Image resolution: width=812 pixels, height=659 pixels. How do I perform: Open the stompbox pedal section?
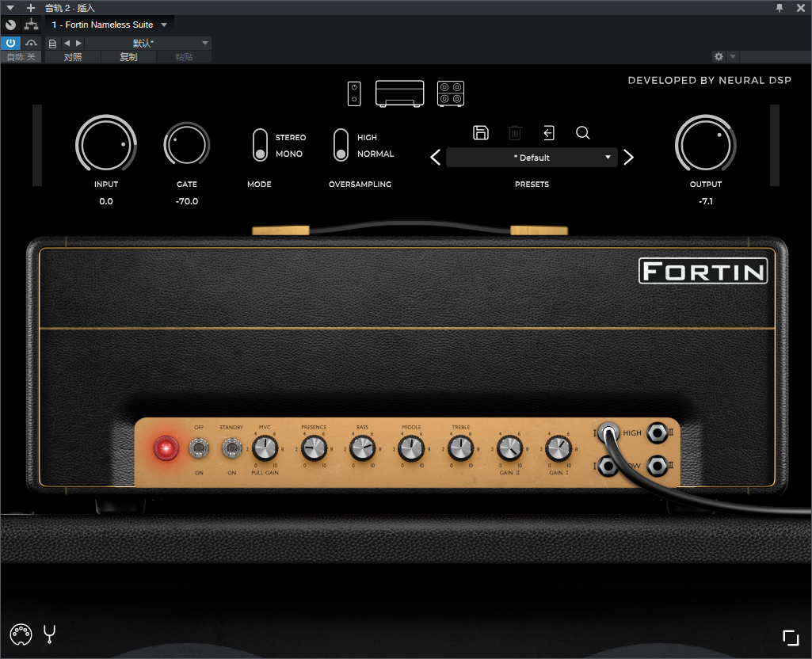354,93
